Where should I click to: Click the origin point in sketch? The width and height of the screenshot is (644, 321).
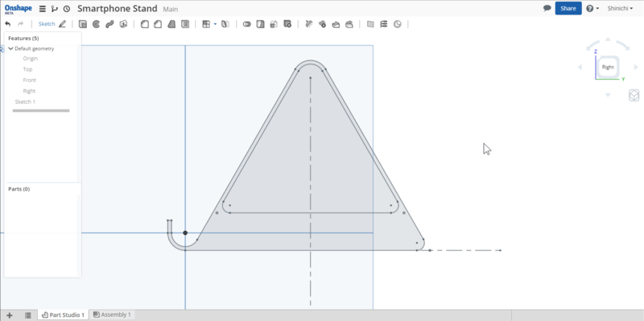coord(185,233)
